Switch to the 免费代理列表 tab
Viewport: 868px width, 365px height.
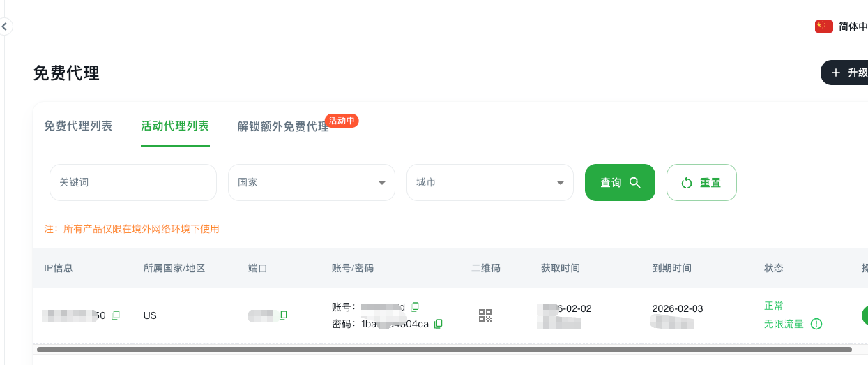78,126
